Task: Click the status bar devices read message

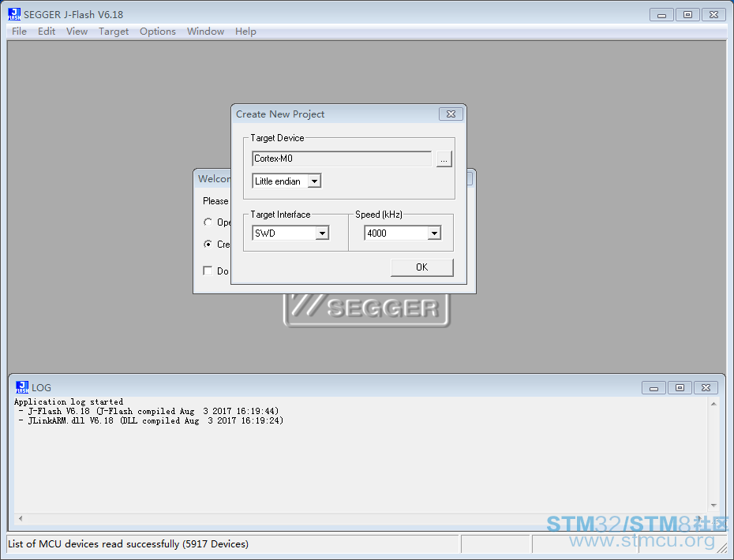Action: coord(129,544)
